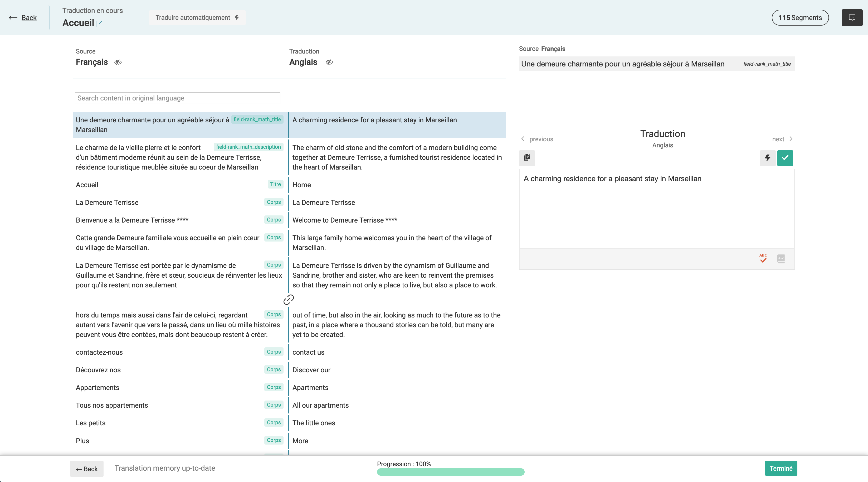Screen dimensions: 868x482
Task: Click the green field-rank_math_title tag in list
Action: pos(257,119)
